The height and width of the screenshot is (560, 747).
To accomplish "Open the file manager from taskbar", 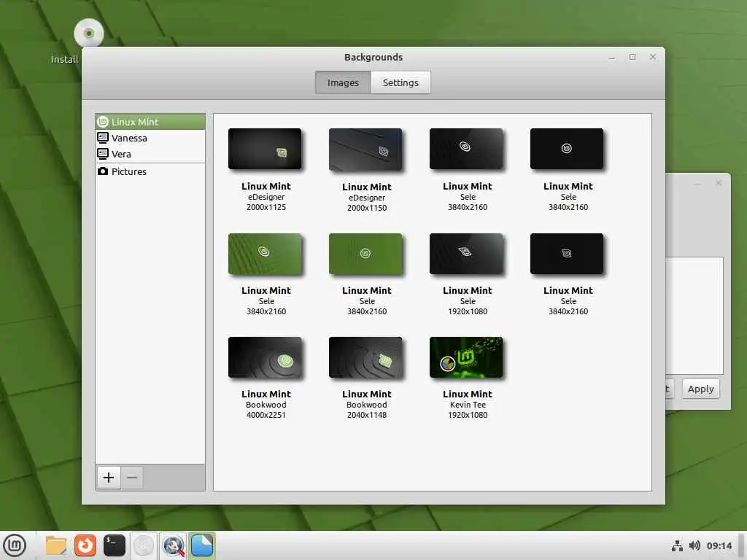I will 55,545.
